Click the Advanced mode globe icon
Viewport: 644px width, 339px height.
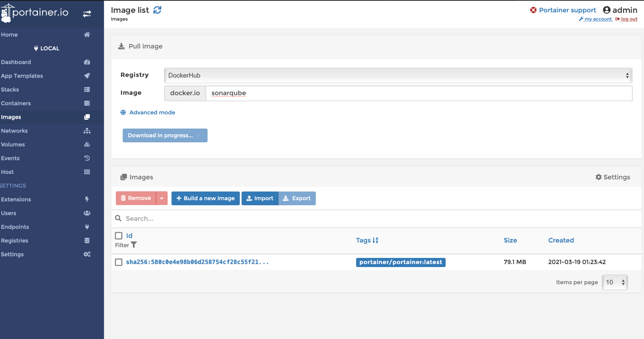(123, 112)
